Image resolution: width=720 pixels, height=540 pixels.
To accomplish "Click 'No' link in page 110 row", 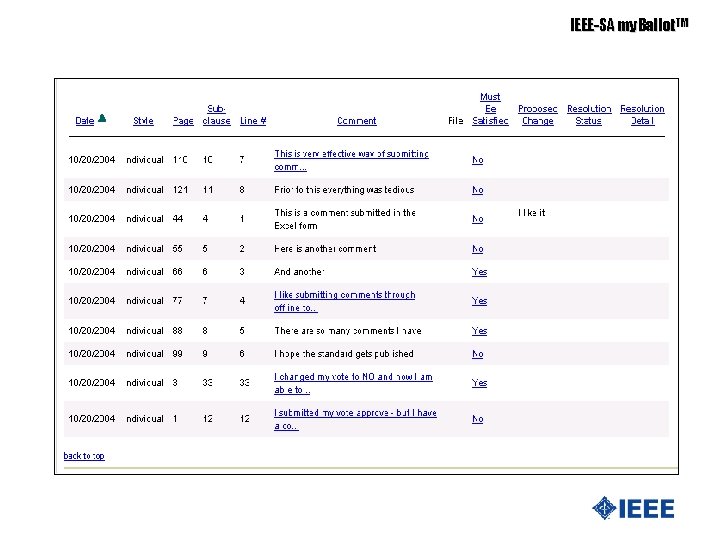I will pyautogui.click(x=478, y=160).
